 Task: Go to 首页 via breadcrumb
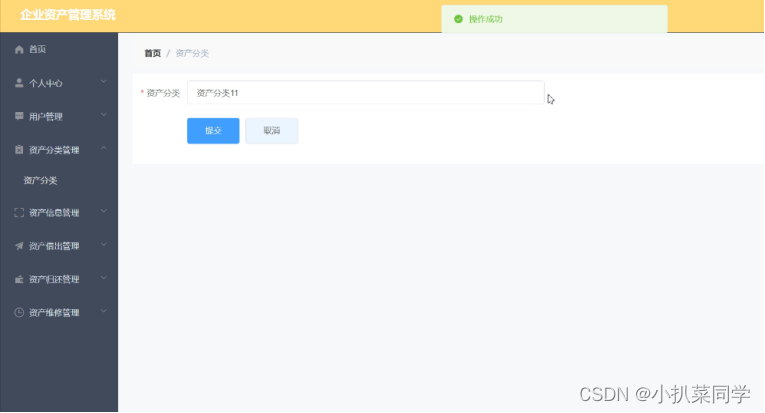coord(153,53)
